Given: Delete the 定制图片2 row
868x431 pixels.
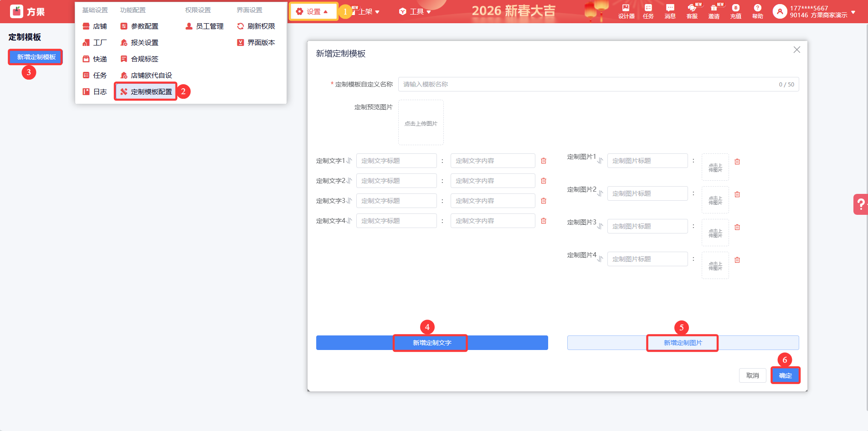Looking at the screenshot, I should [737, 194].
